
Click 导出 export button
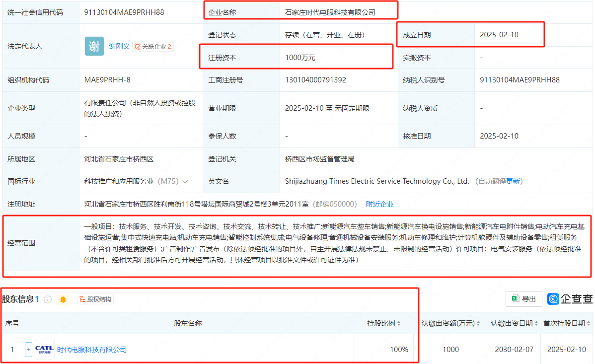[523, 299]
